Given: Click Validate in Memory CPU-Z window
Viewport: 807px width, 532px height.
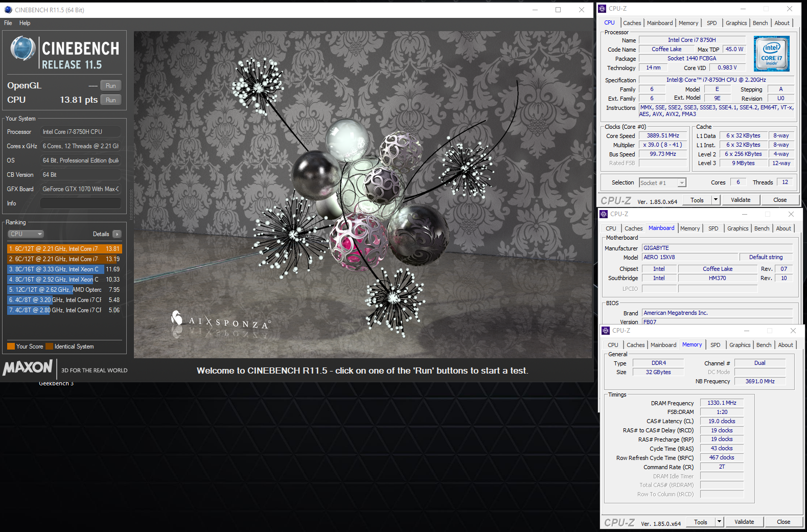Looking at the screenshot, I should click(744, 522).
